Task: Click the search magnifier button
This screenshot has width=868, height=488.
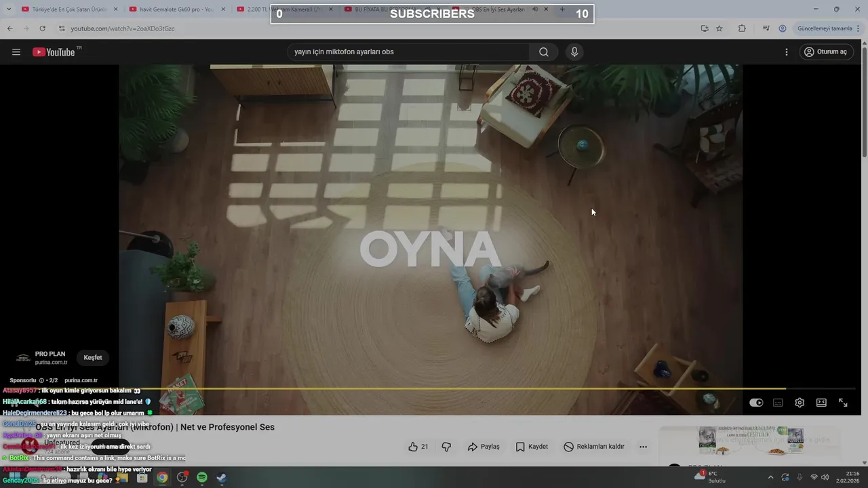Action: (544, 52)
